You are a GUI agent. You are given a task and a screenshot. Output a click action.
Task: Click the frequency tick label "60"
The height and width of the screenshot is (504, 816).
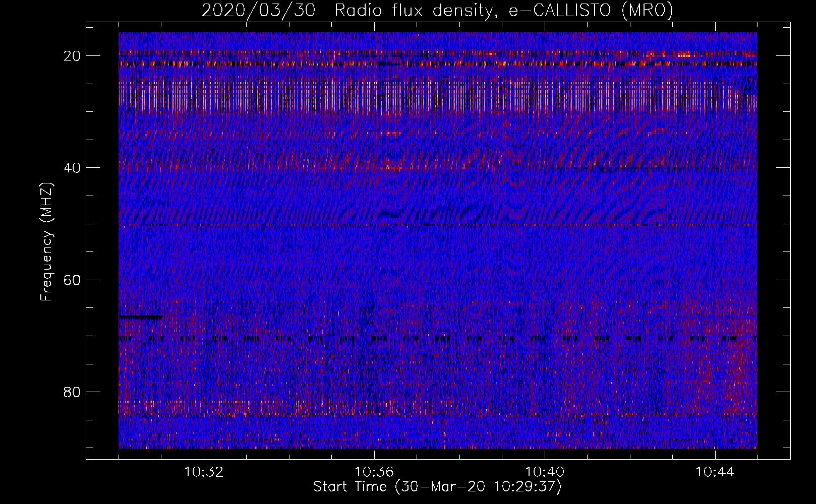coord(72,279)
